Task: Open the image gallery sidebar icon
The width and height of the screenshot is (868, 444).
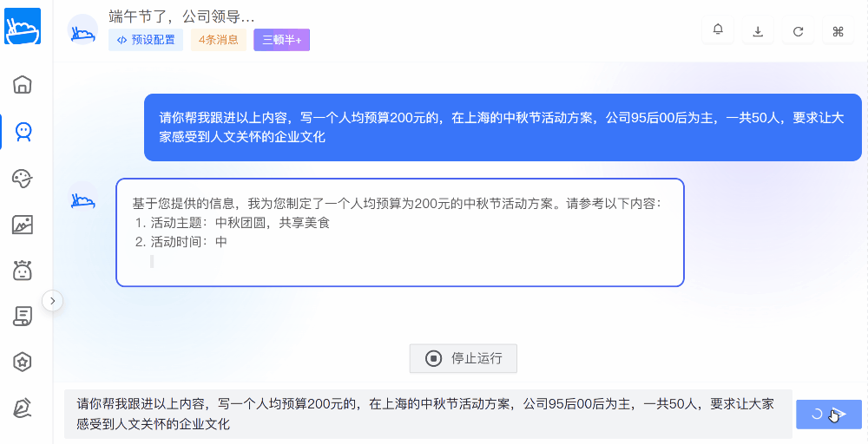Action: click(23, 224)
